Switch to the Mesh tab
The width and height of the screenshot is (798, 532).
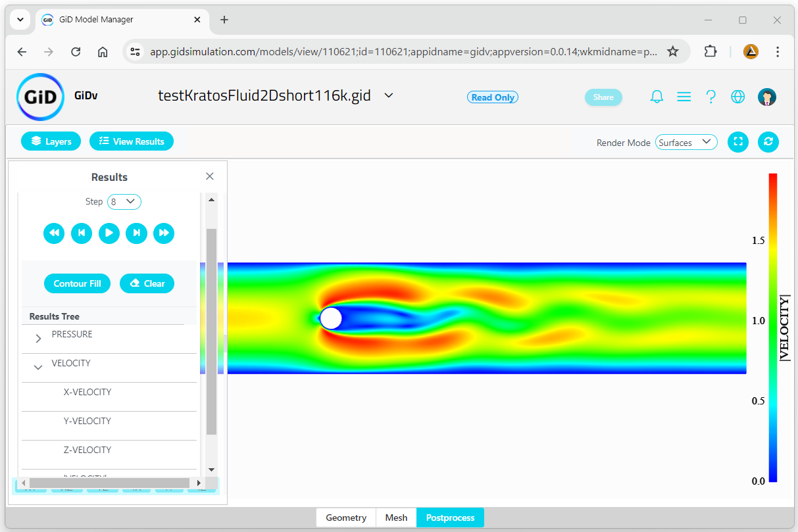pyautogui.click(x=396, y=518)
